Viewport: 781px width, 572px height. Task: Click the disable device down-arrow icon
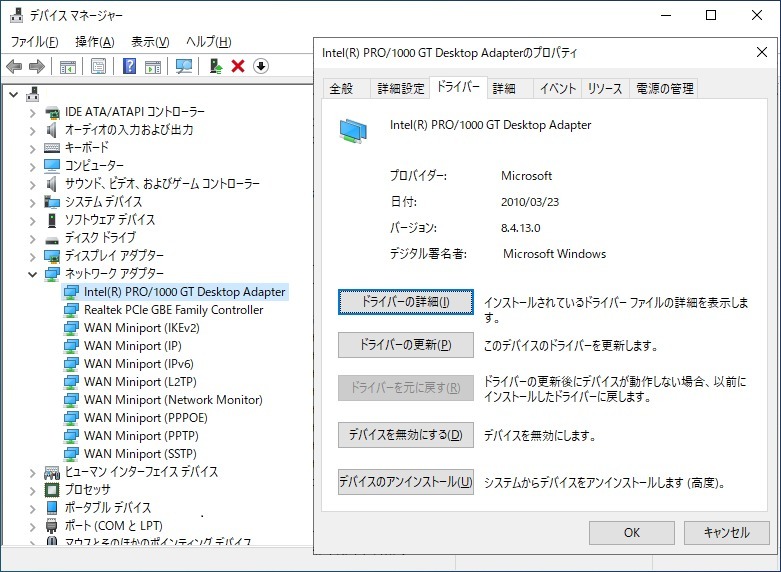(x=261, y=66)
